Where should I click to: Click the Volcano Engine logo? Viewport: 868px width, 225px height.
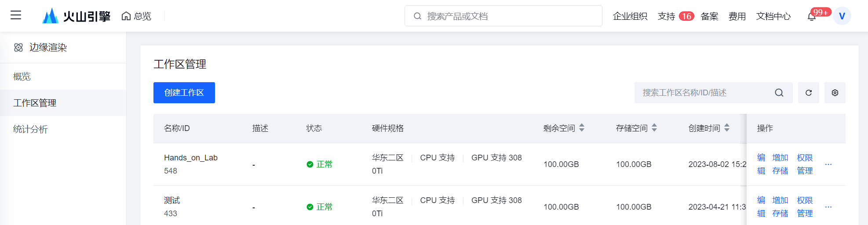tap(77, 16)
